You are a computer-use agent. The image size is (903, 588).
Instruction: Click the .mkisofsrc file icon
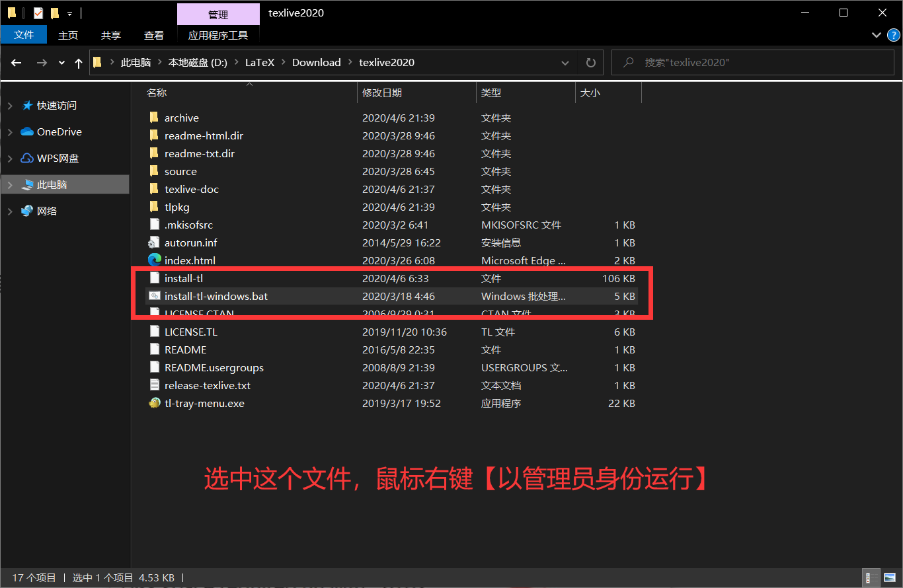154,225
